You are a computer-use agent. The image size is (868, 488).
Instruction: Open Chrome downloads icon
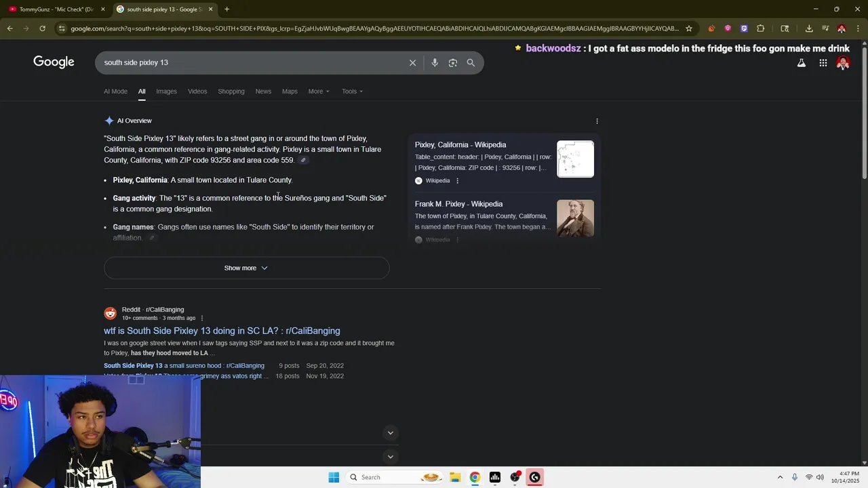[809, 28]
